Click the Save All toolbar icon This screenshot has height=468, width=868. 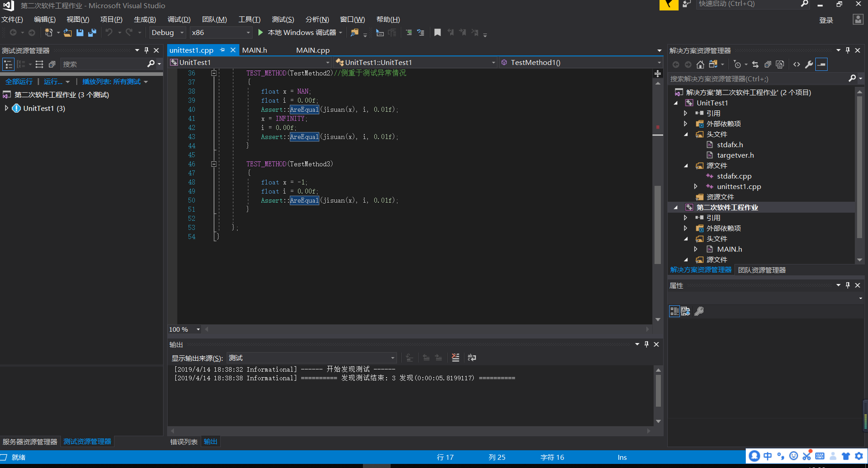92,32
